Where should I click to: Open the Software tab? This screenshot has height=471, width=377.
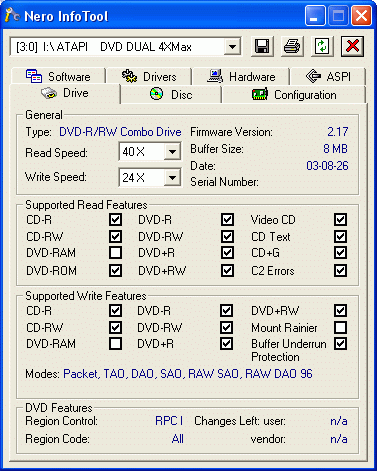(x=58, y=76)
